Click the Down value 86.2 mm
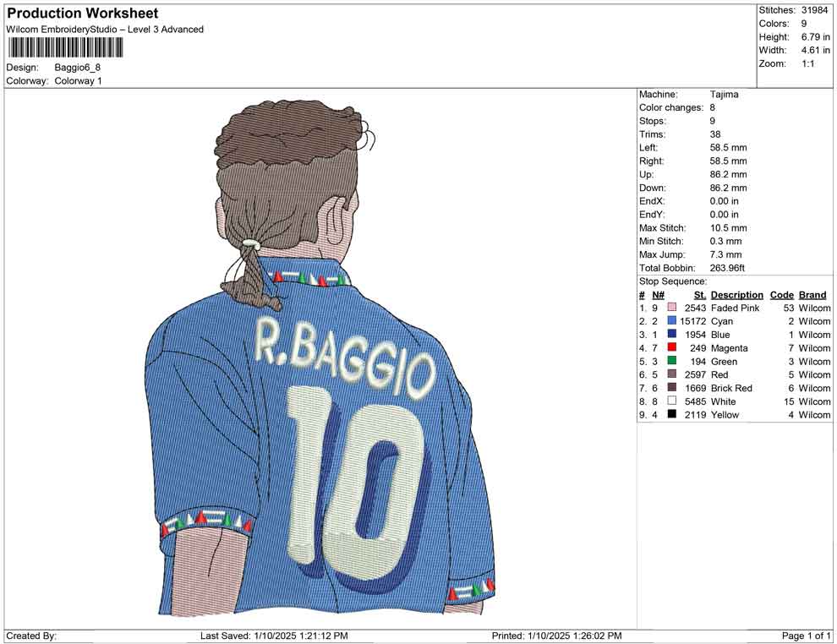Image resolution: width=837 pixels, height=644 pixels. tap(729, 188)
